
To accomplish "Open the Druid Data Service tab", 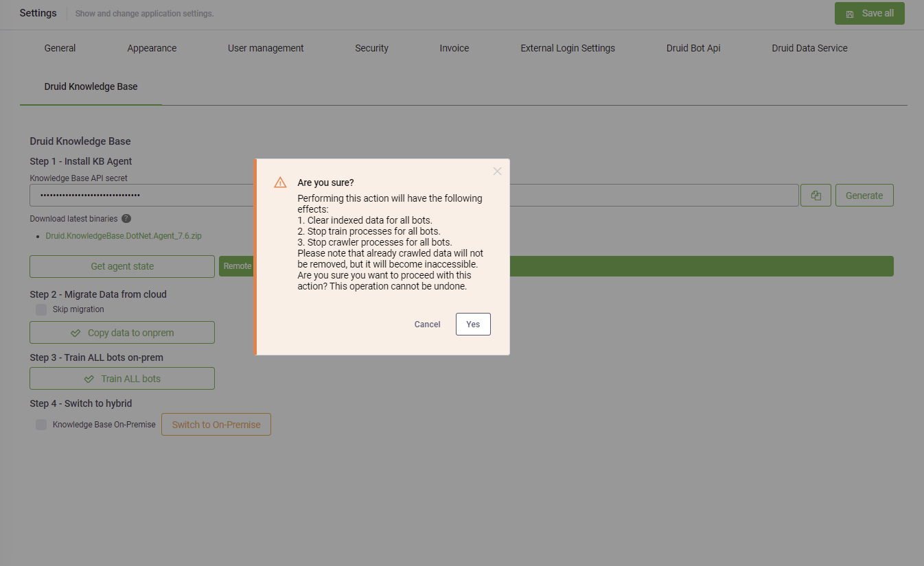I will click(809, 48).
